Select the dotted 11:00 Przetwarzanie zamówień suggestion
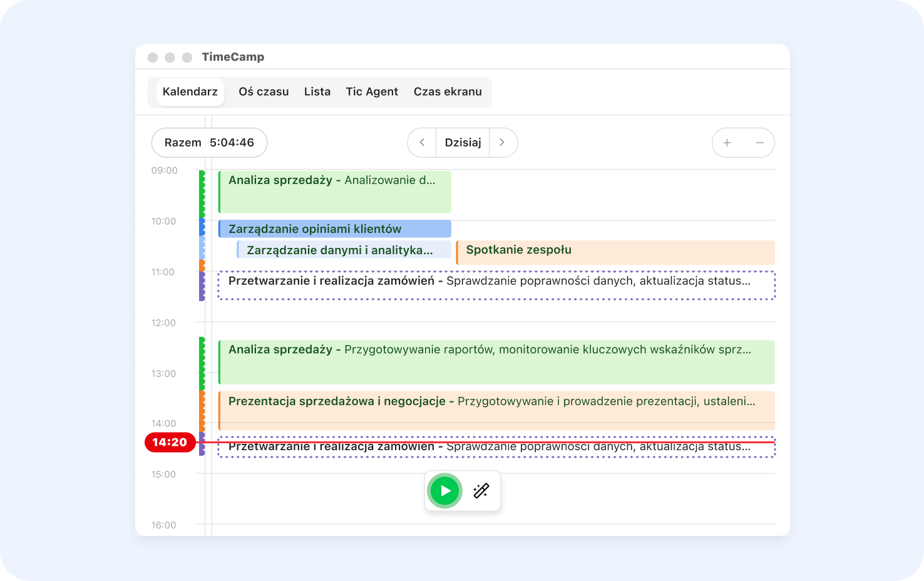924x581 pixels. click(496, 285)
